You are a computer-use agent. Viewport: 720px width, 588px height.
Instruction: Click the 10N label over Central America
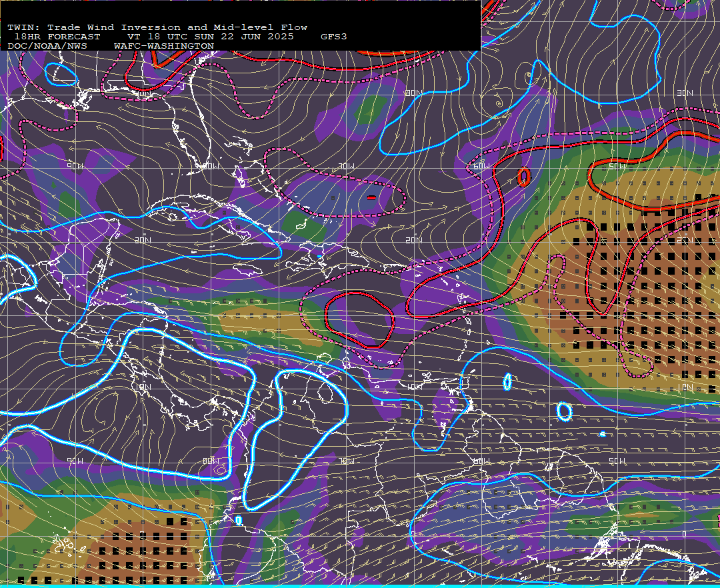coord(143,387)
